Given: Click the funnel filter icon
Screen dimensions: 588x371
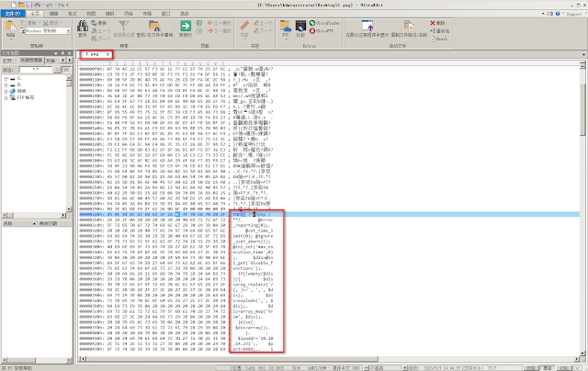Looking at the screenshot, I should [123, 27].
